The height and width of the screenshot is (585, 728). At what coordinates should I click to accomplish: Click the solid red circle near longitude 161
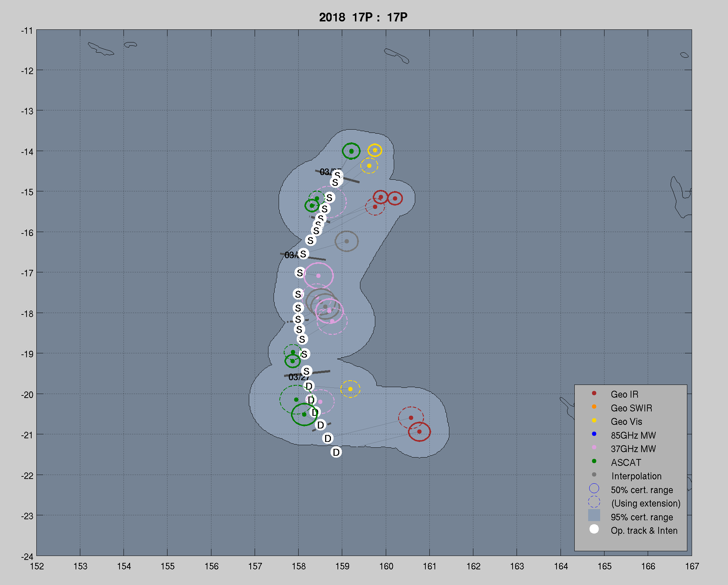(x=419, y=432)
